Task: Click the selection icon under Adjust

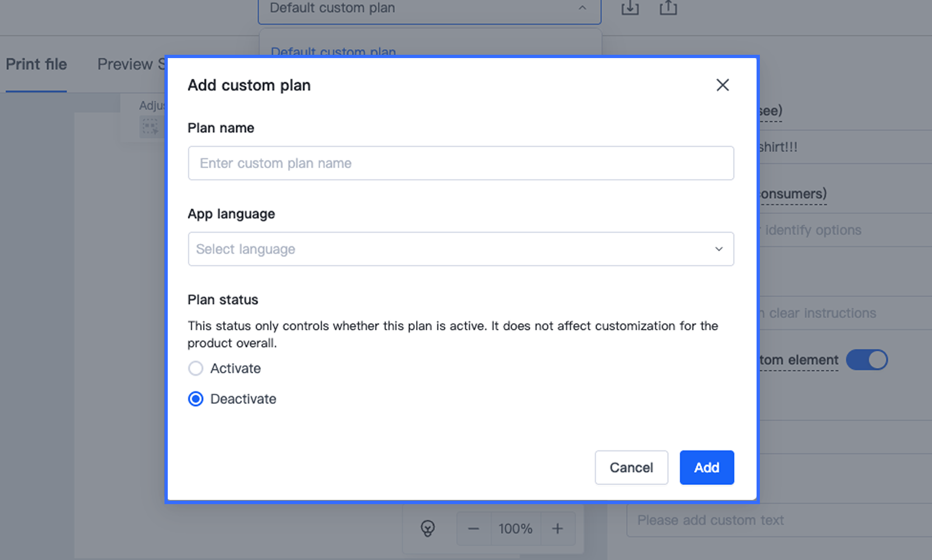Action: pyautogui.click(x=150, y=127)
